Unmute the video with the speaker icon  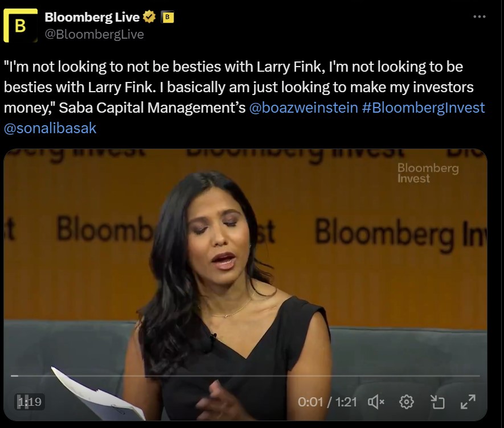point(376,402)
